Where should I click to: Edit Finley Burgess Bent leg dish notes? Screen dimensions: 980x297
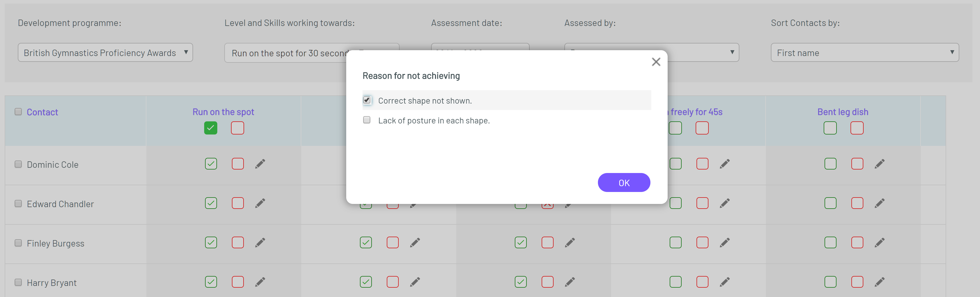tap(880, 242)
